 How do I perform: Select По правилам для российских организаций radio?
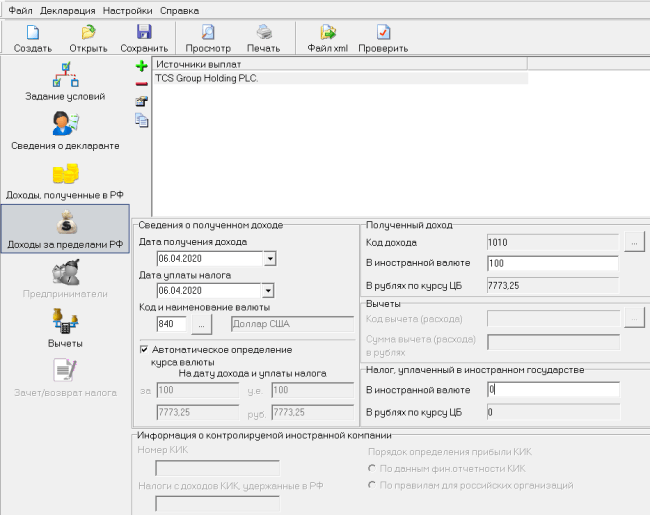372,485
